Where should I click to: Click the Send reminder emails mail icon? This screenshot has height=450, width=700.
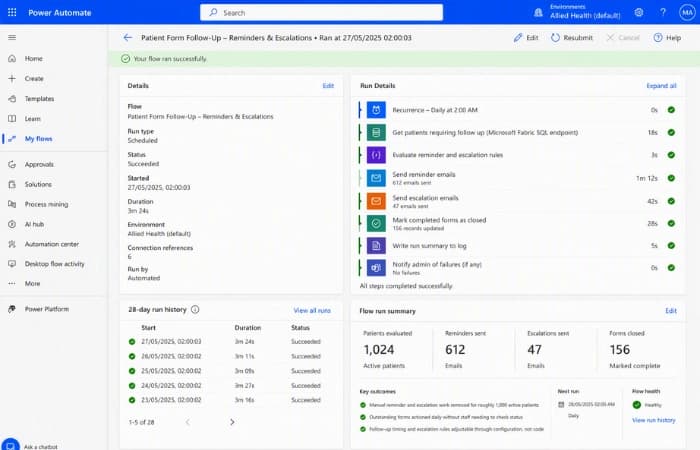tap(376, 178)
